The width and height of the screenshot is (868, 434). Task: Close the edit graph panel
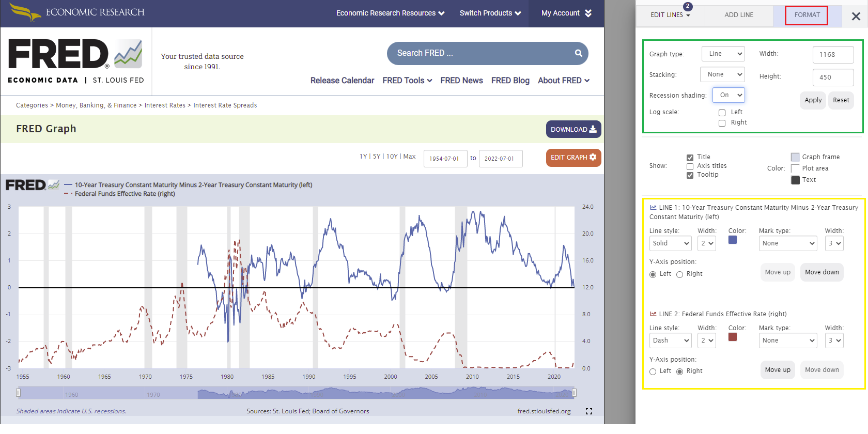click(856, 16)
